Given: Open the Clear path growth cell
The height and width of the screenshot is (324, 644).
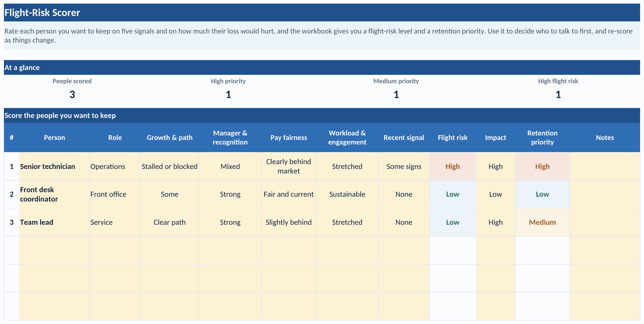Looking at the screenshot, I should click(169, 222).
